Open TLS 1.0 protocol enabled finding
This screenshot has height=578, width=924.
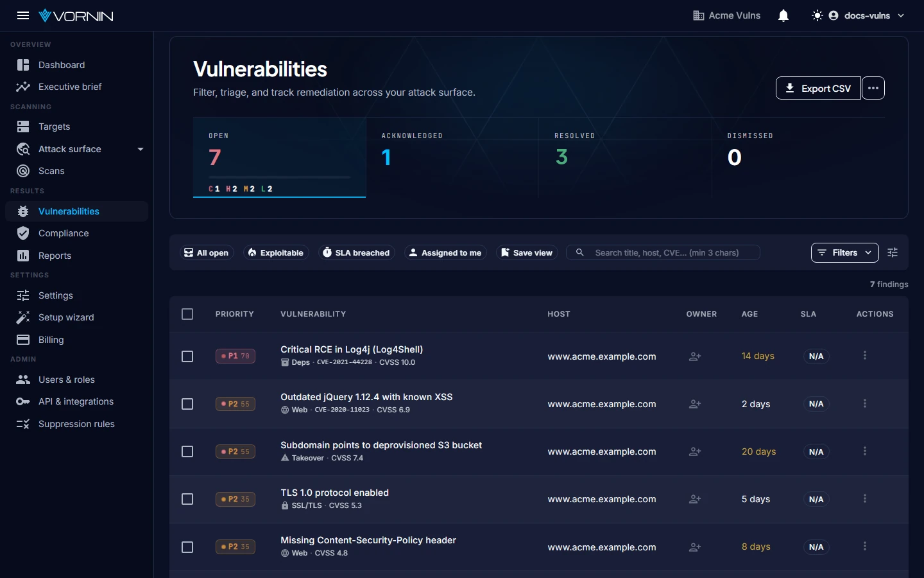(334, 493)
